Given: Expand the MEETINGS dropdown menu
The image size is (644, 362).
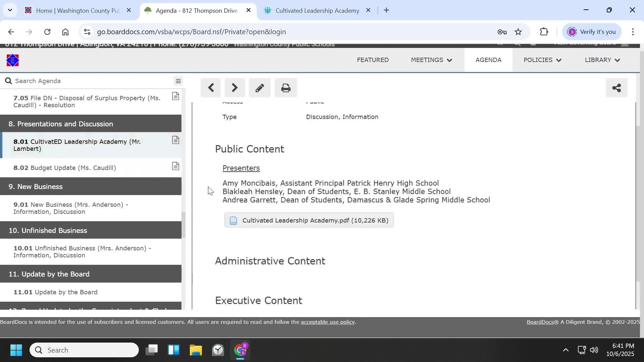Looking at the screenshot, I should click(x=431, y=60).
